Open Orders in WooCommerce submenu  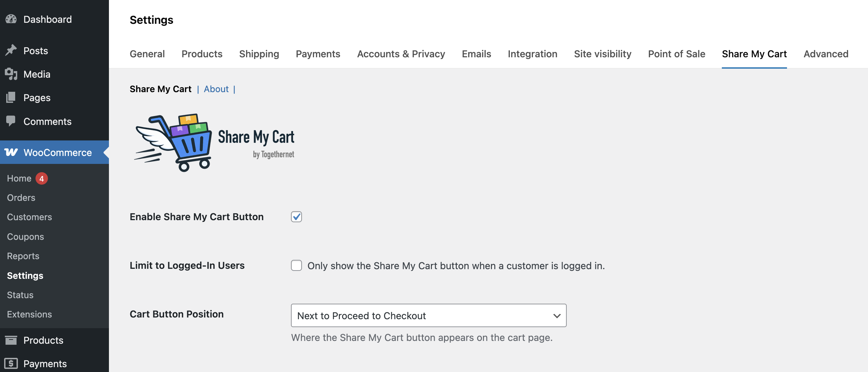(x=21, y=198)
